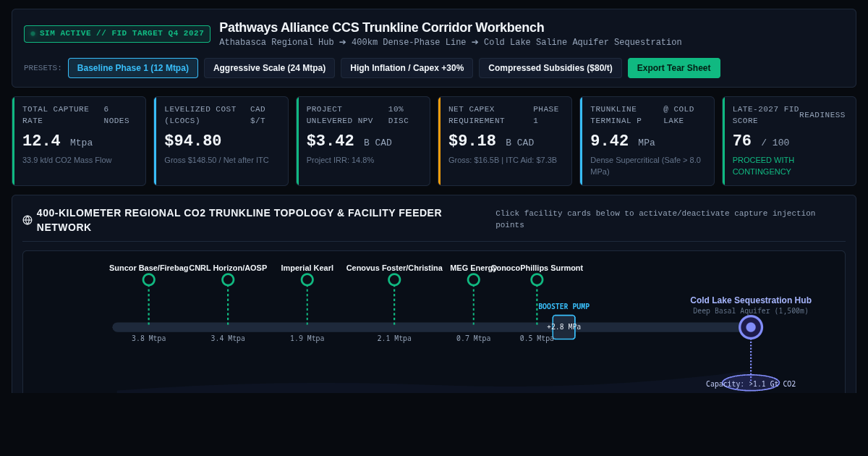Click the aquifer capacity ellipse marker
Screen dimensions: 868x456
pos(751,383)
